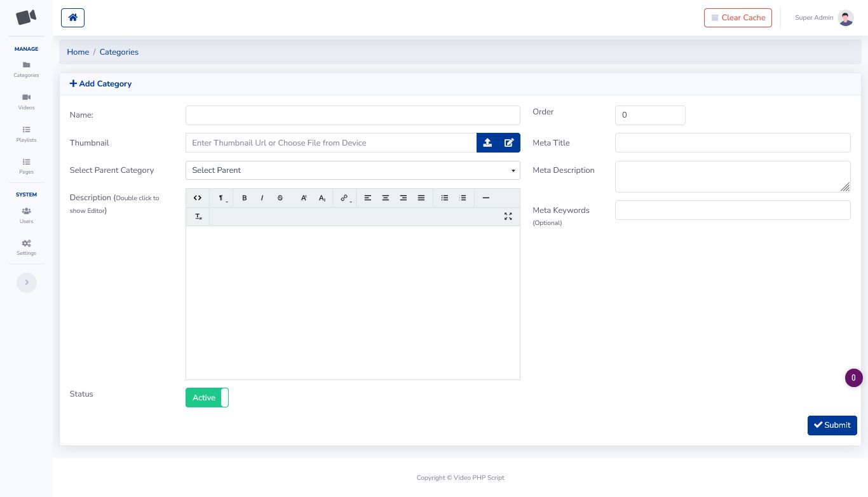This screenshot has width=868, height=497.
Task: Open the Categories sidebar item
Action: [x=26, y=69]
